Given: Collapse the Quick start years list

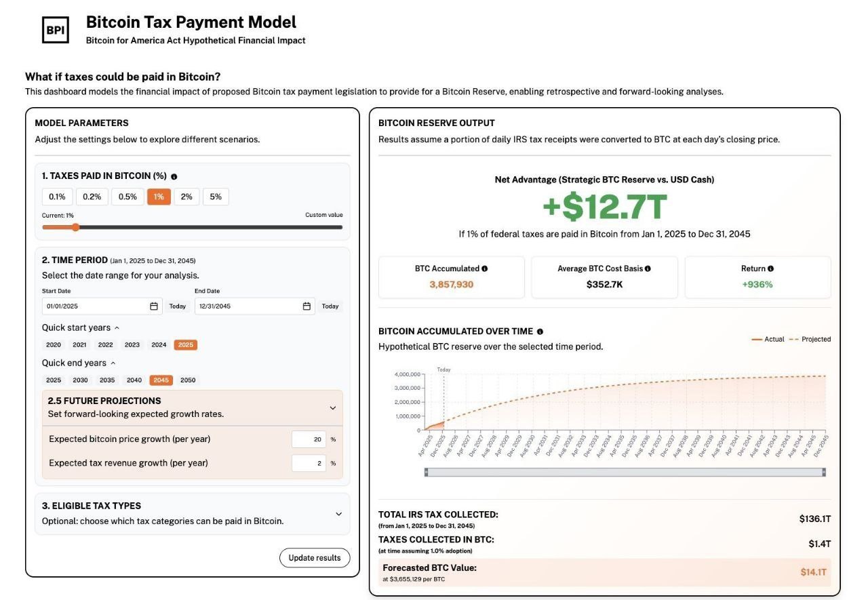Looking at the screenshot, I should tap(117, 328).
